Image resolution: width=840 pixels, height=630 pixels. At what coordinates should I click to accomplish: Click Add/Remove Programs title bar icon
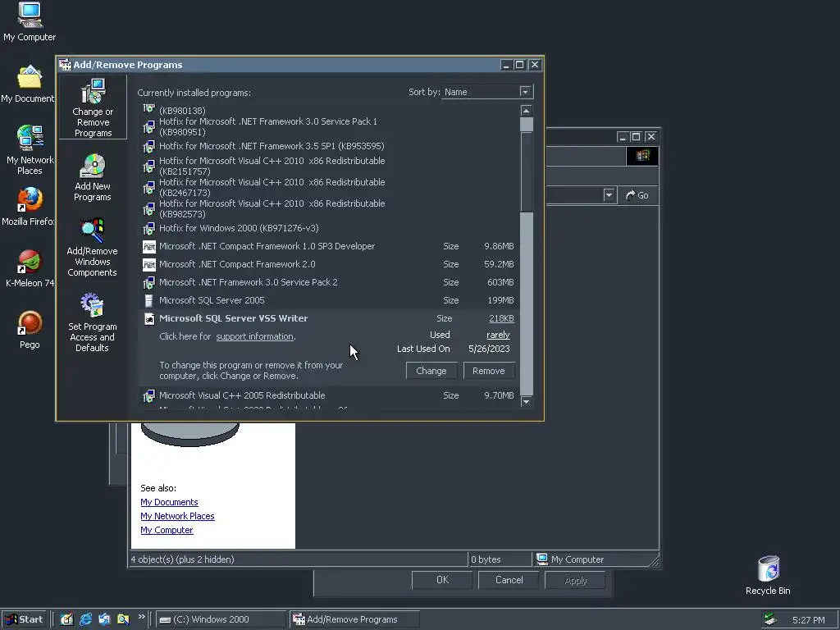(66, 65)
